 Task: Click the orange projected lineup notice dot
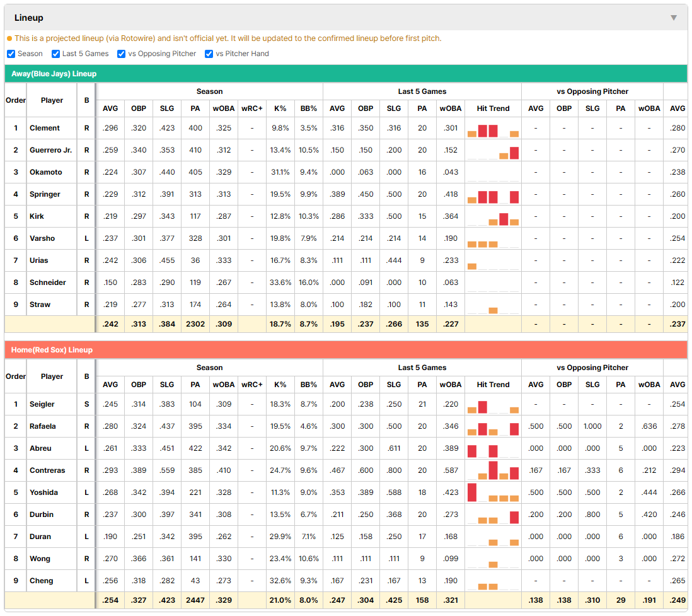click(9, 38)
